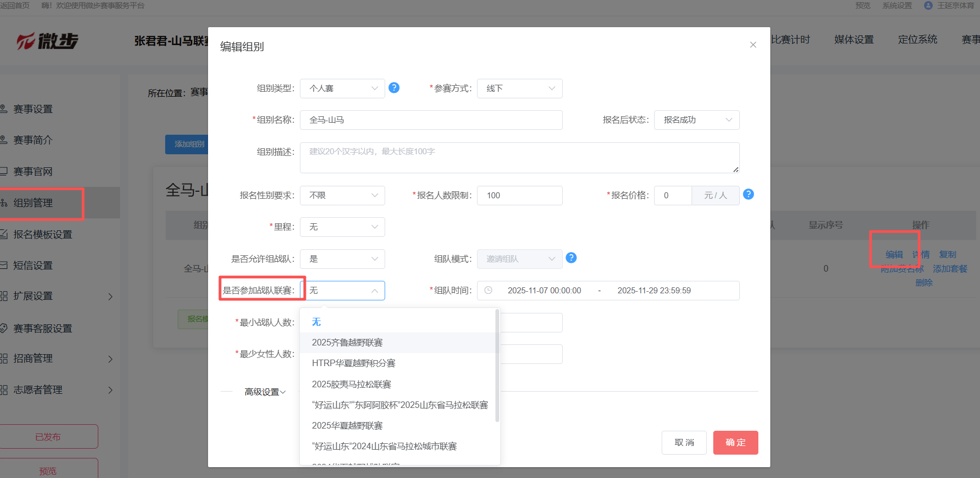The image size is (980, 478).
Task: Click the clock icon in 组队时间 field
Action: click(488, 291)
